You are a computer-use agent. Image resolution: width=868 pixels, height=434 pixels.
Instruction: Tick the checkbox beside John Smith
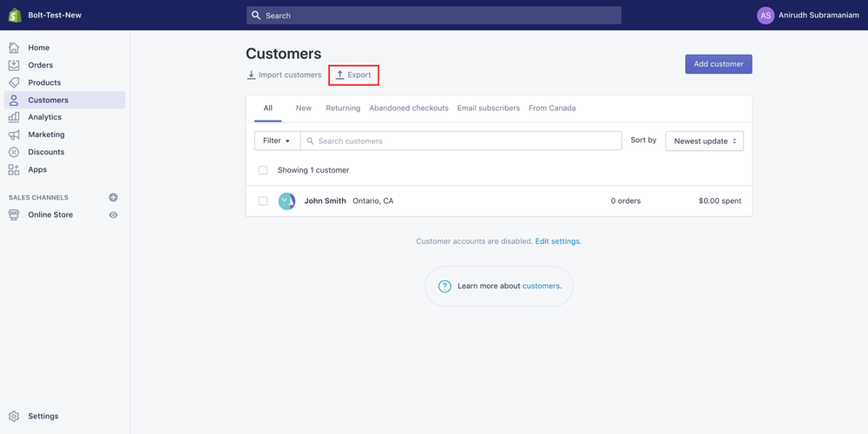pyautogui.click(x=263, y=201)
